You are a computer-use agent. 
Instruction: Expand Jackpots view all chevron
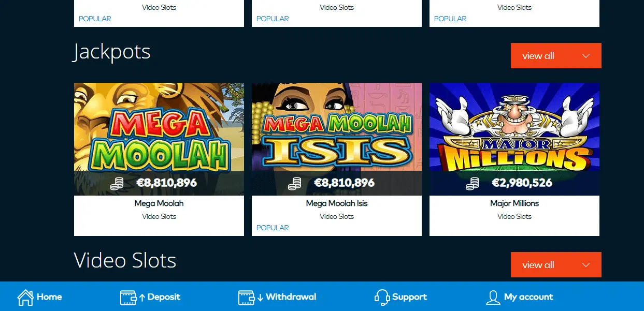[x=586, y=56]
